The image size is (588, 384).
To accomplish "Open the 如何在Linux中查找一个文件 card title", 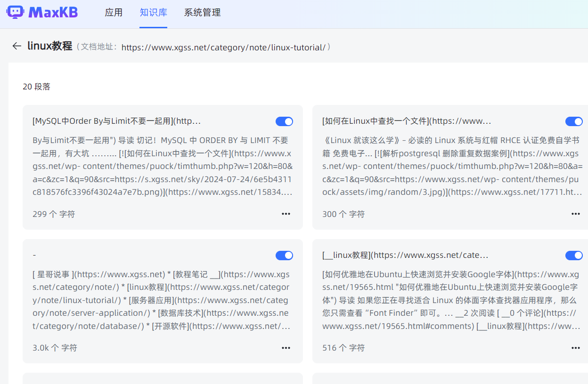I will point(407,121).
